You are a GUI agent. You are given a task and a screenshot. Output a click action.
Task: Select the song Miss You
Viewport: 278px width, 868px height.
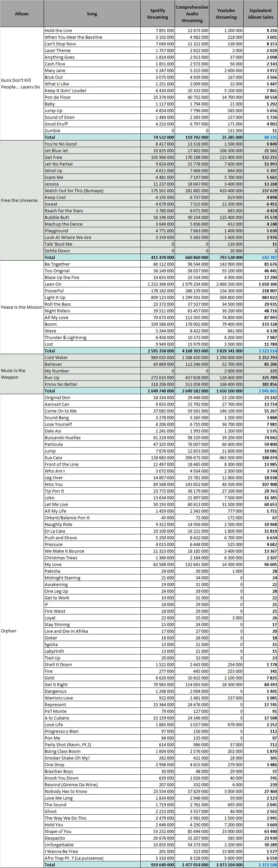coord(54,484)
